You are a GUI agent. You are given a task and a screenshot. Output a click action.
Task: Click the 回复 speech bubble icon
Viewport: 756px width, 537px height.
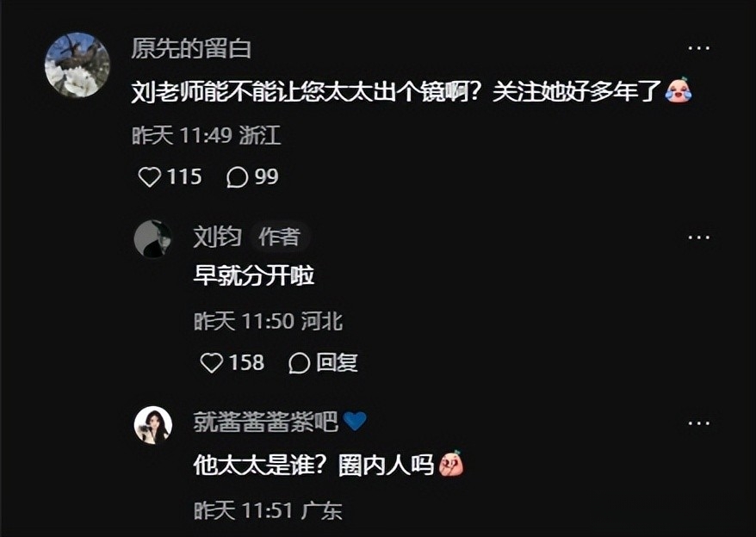tap(299, 363)
